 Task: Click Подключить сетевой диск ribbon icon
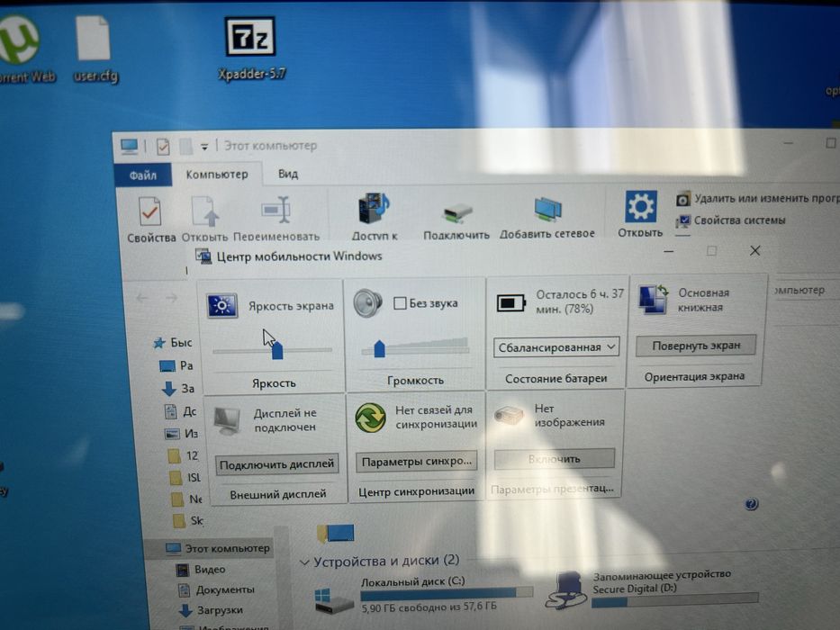click(x=457, y=212)
